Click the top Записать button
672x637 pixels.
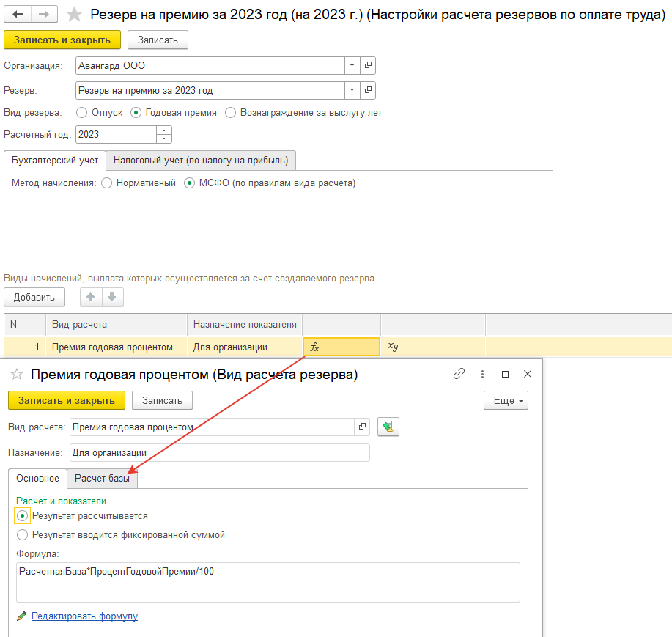click(x=158, y=40)
